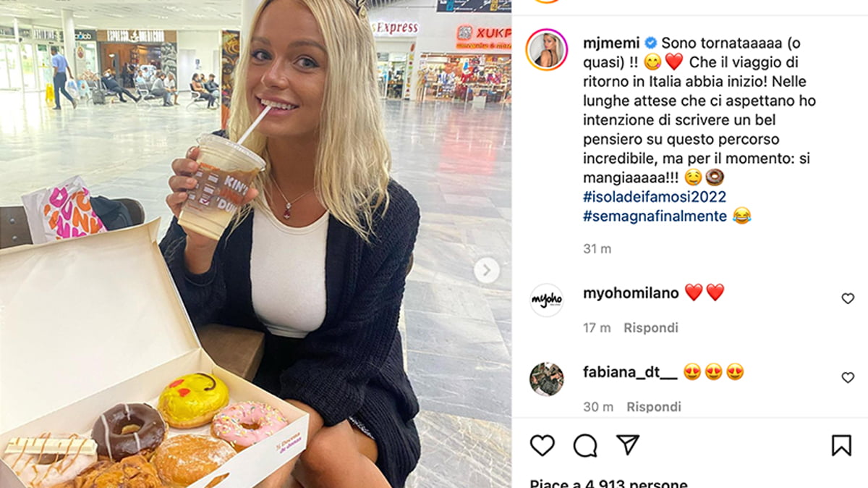Like fabiana_dt__'s comment with the small heart

point(848,377)
